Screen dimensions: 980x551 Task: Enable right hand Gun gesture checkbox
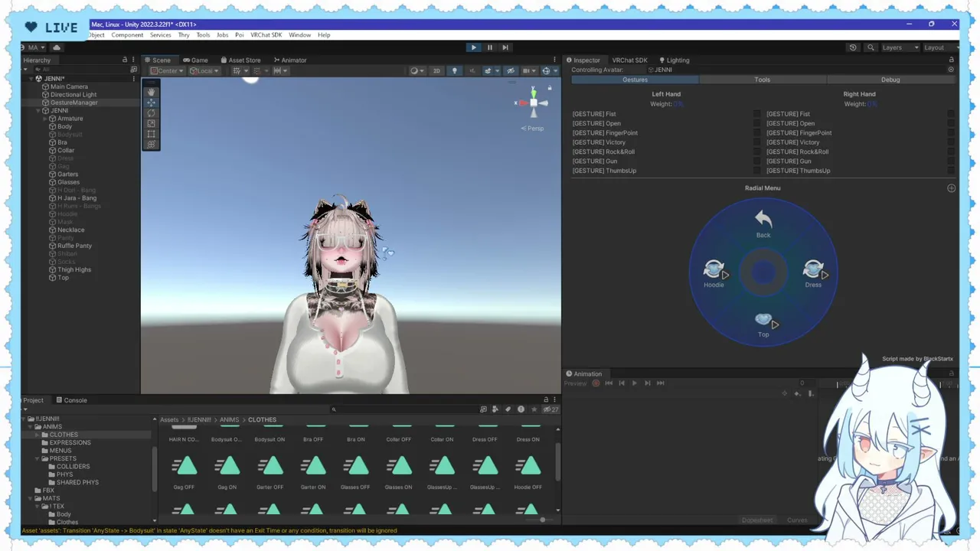[951, 161]
